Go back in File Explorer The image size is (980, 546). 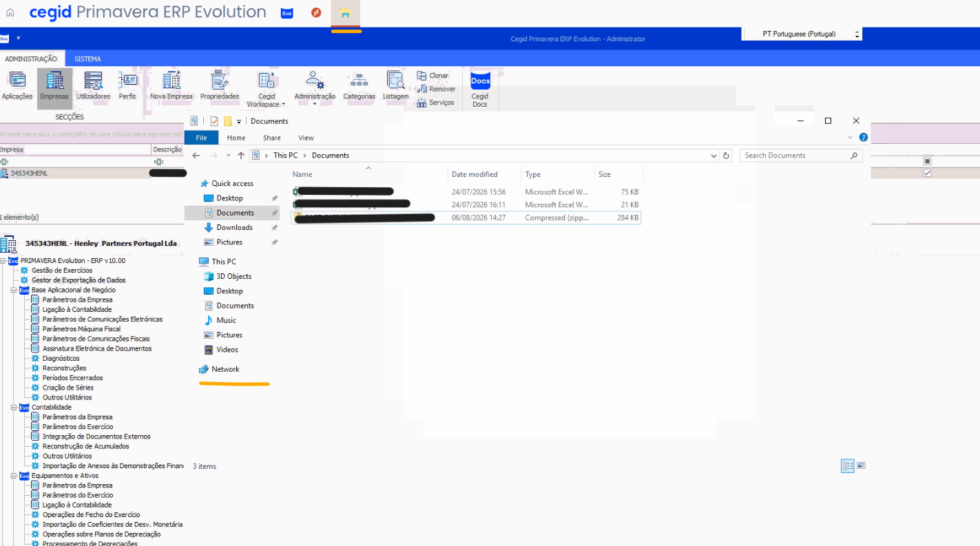click(x=196, y=156)
